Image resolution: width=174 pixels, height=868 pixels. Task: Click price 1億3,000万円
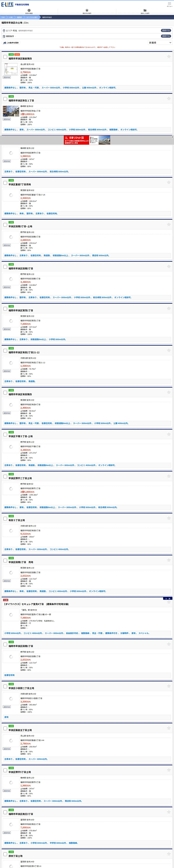pos(27,114)
